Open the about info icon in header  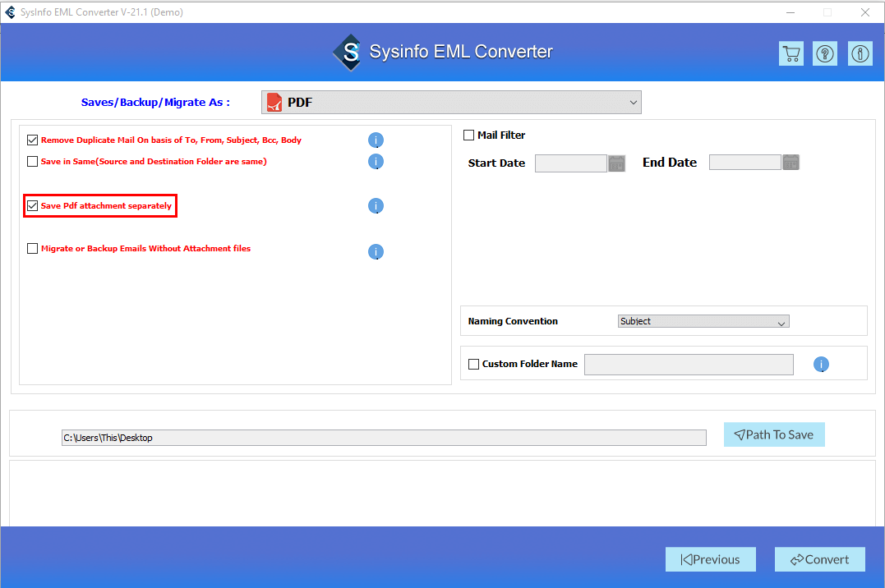pyautogui.click(x=860, y=53)
